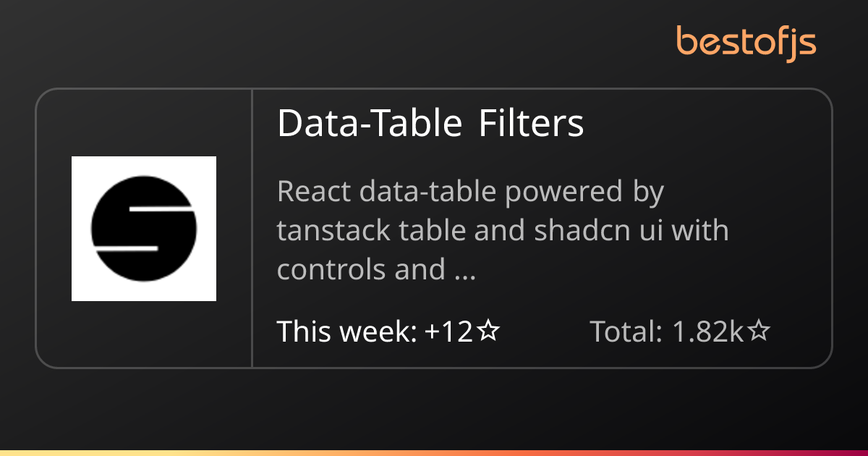The height and width of the screenshot is (456, 868).
Task: Click the star icon after 1.82k
Action: 759,332
